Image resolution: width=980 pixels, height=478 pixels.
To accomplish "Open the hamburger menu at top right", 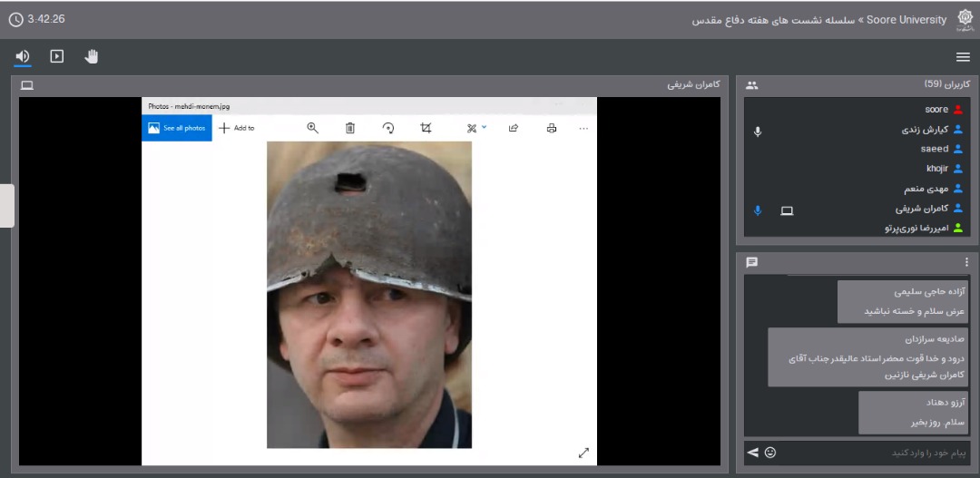I will (963, 57).
